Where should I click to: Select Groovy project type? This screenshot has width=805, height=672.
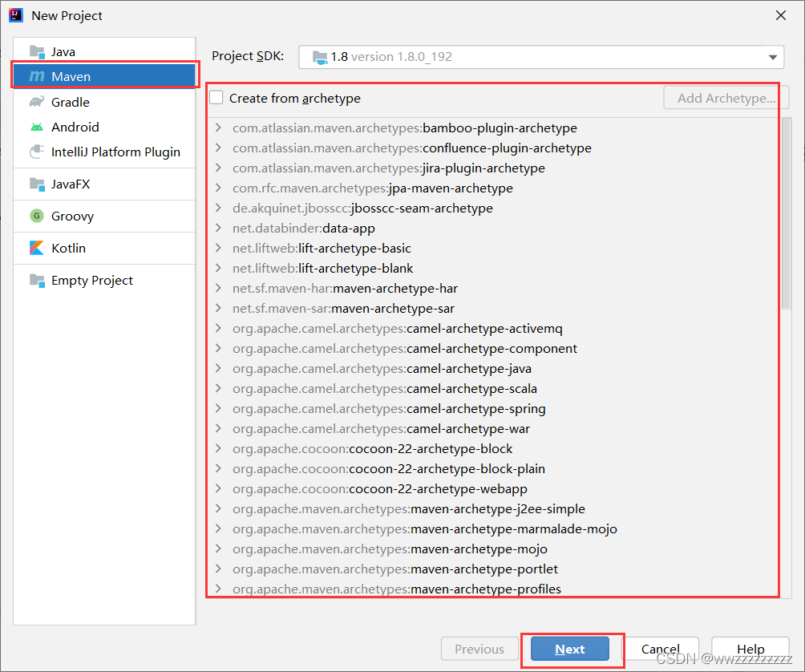pyautogui.click(x=104, y=217)
